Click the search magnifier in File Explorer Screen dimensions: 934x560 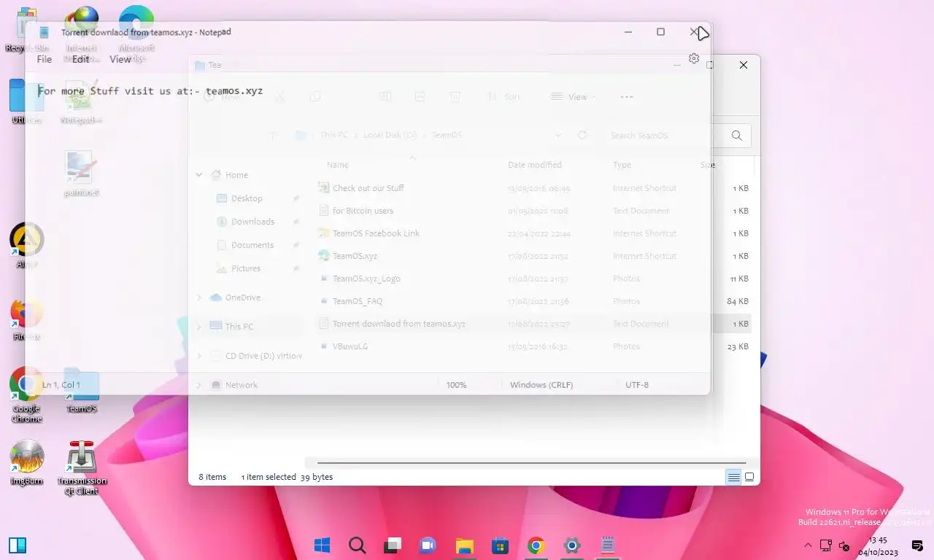737,136
